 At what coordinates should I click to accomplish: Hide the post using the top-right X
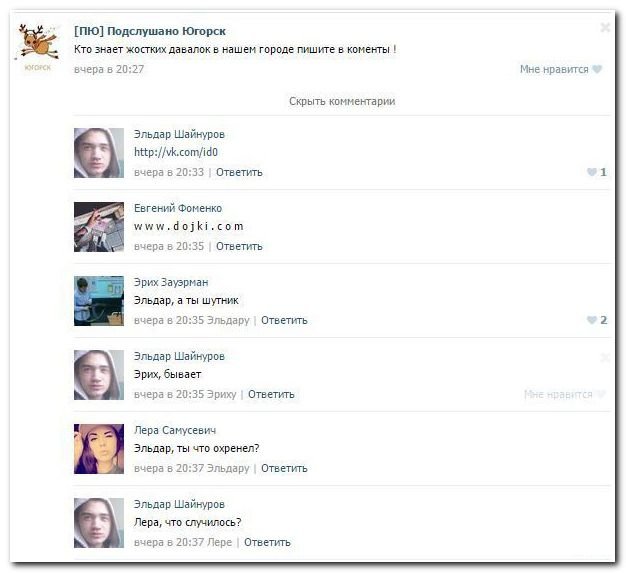point(604,28)
